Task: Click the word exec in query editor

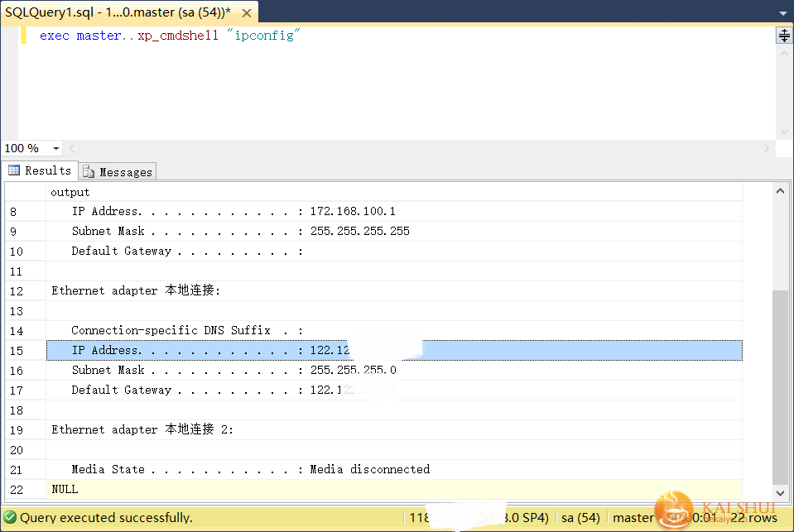Action: pos(54,36)
